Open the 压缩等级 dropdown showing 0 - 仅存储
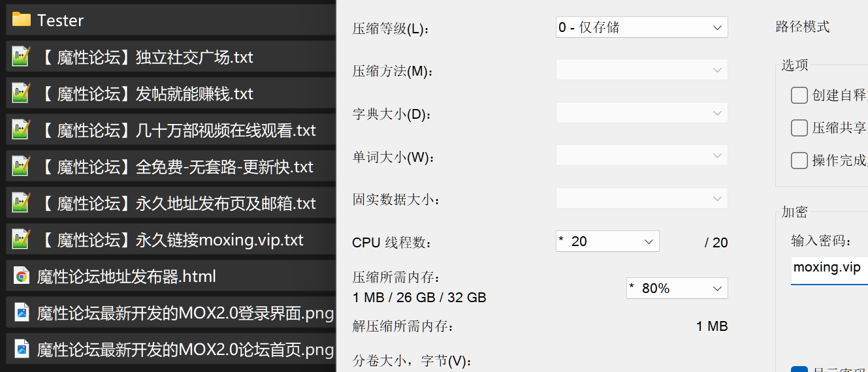The height and width of the screenshot is (372, 868). pyautogui.click(x=642, y=27)
